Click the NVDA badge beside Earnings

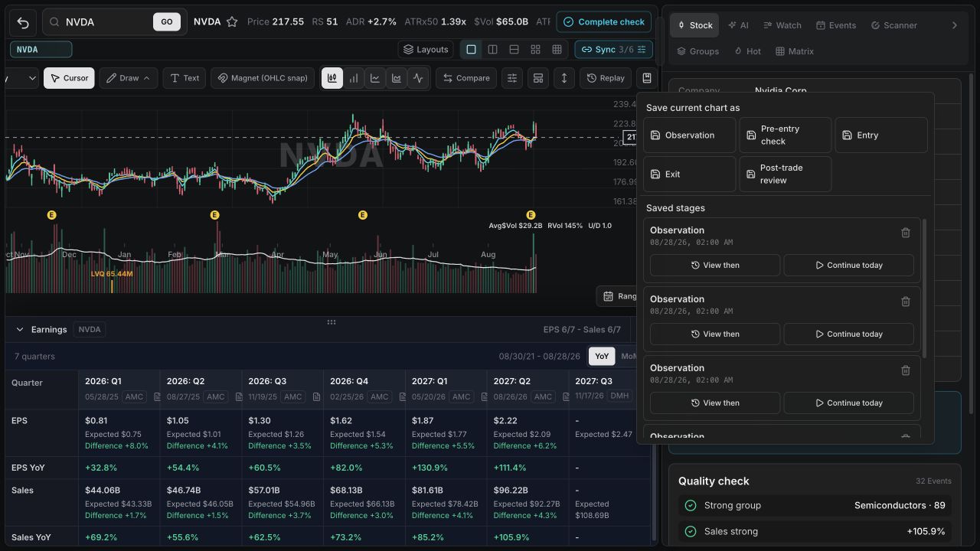(90, 330)
